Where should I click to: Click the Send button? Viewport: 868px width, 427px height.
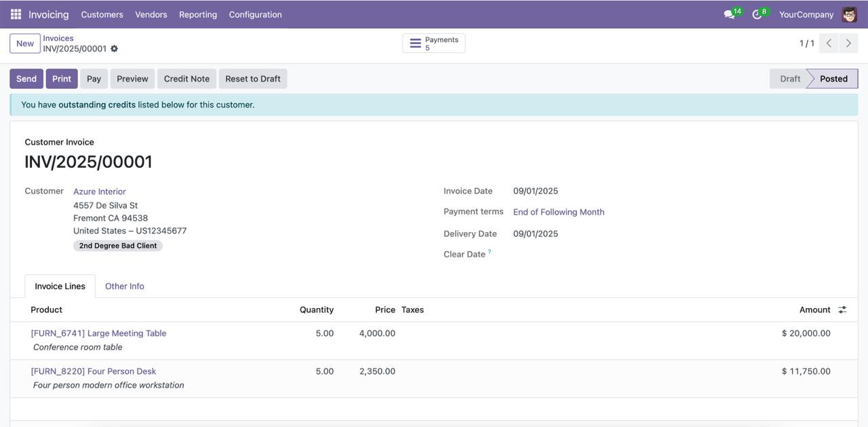[x=26, y=79]
